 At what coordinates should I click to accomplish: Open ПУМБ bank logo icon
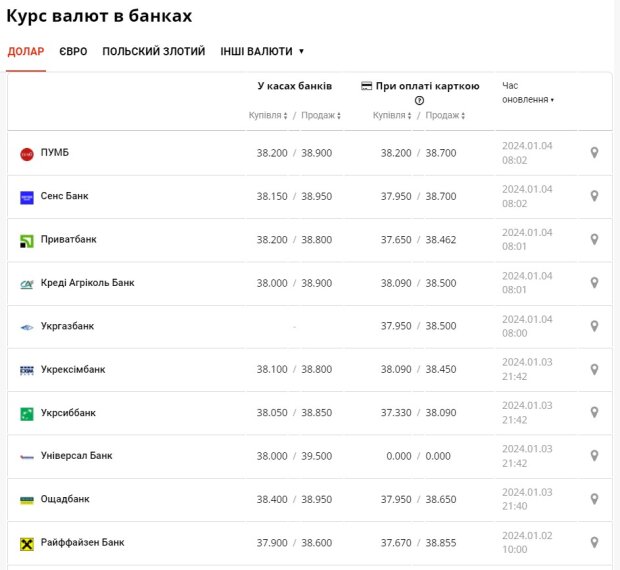[x=27, y=154]
